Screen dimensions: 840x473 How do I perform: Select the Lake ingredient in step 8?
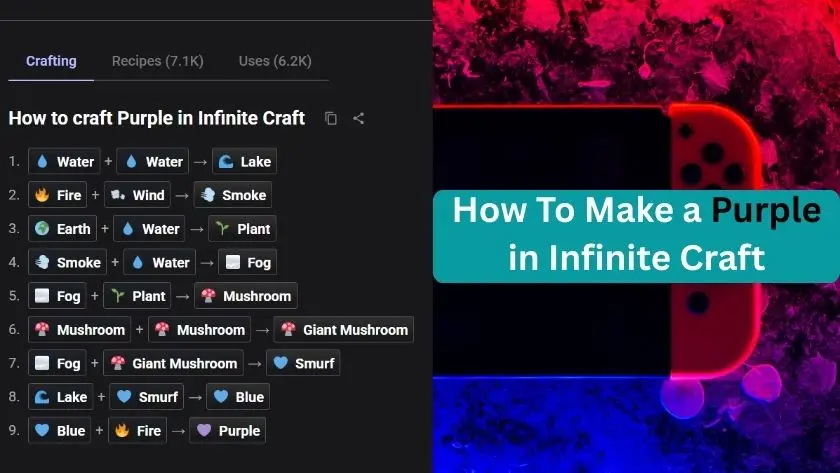pyautogui.click(x=61, y=397)
